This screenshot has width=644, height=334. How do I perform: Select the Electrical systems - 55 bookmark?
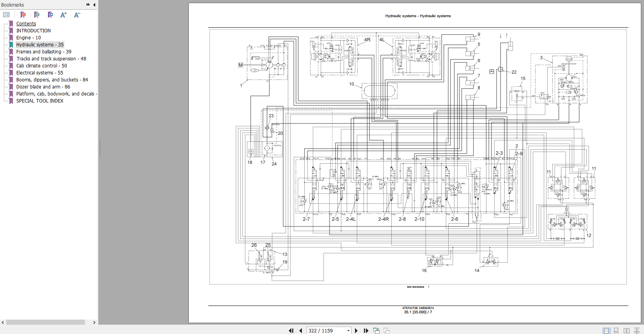tap(39, 73)
